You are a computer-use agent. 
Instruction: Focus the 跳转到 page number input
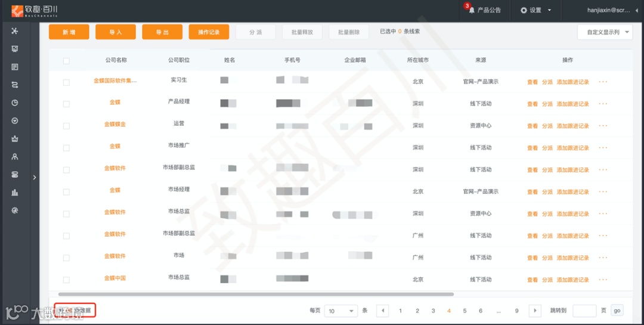[x=584, y=311]
